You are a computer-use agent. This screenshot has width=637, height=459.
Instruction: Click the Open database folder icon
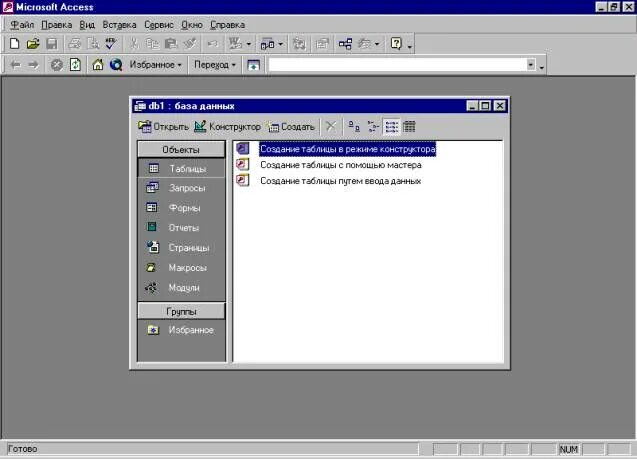pyautogui.click(x=33, y=43)
